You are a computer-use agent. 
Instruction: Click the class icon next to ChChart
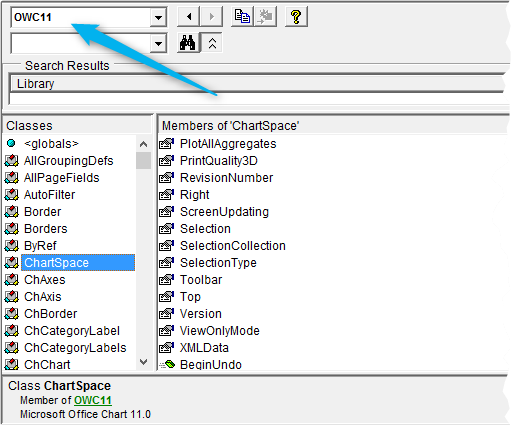[12, 364]
